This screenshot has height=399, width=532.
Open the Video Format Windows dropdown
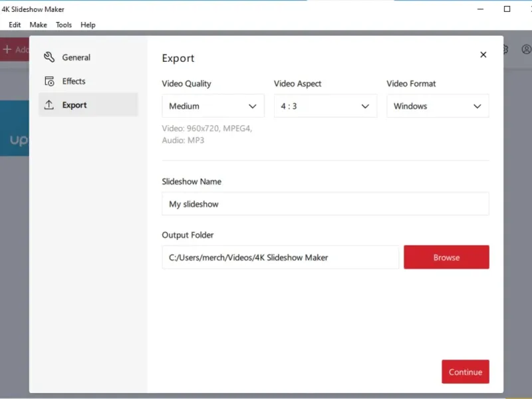pos(438,106)
